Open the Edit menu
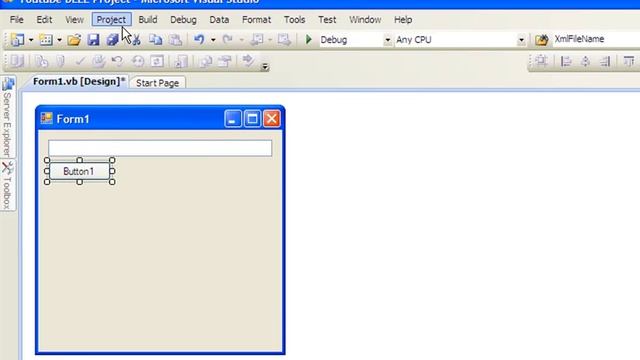This screenshot has height=360, width=640. tap(44, 20)
